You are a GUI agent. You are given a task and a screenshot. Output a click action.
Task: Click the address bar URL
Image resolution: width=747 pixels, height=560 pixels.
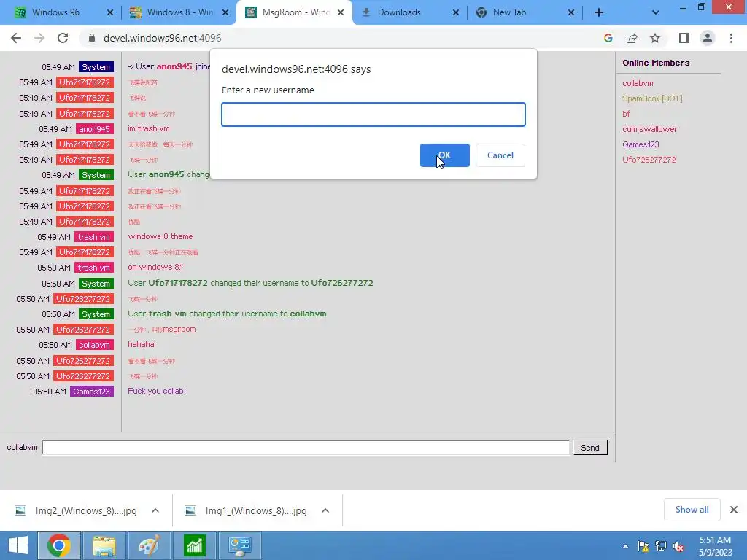coord(163,38)
